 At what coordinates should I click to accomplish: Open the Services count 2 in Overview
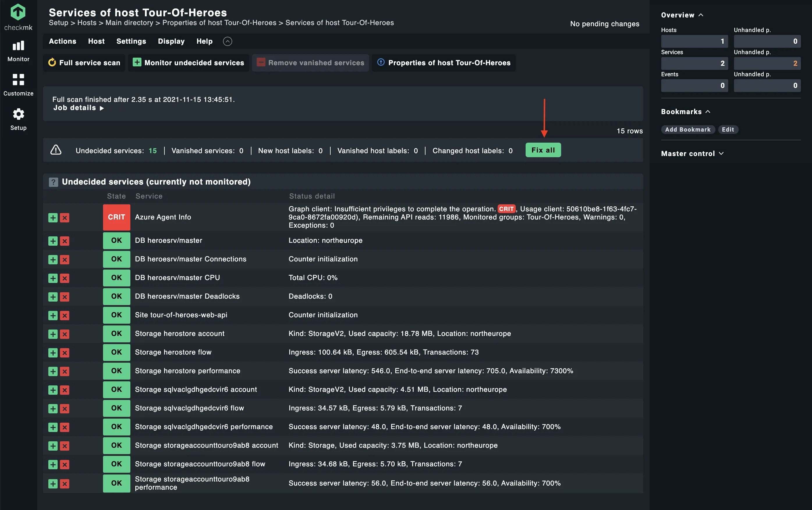694,63
